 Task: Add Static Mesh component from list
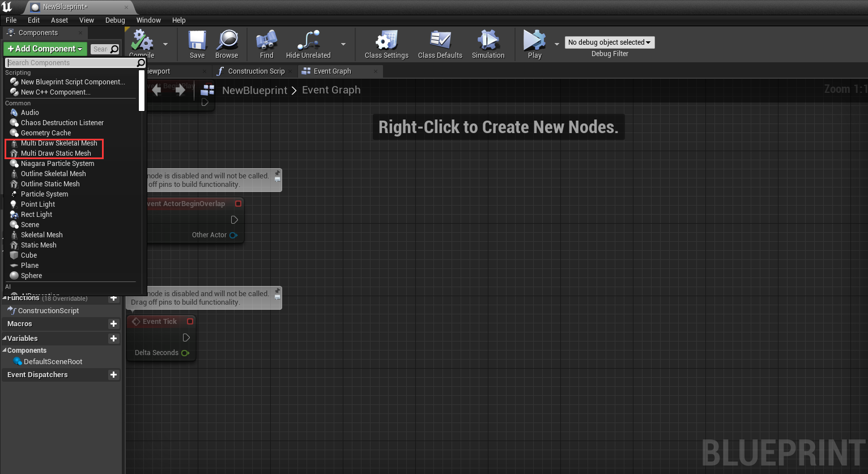point(39,245)
